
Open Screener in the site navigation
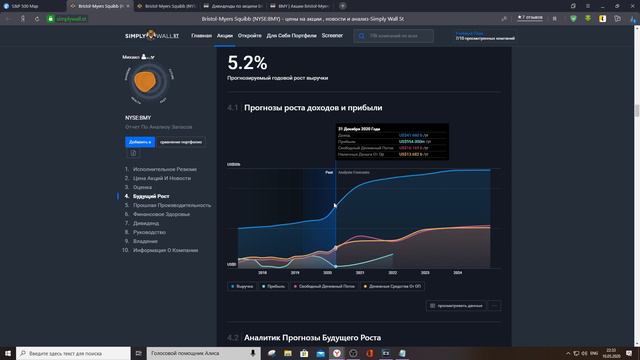pos(332,36)
